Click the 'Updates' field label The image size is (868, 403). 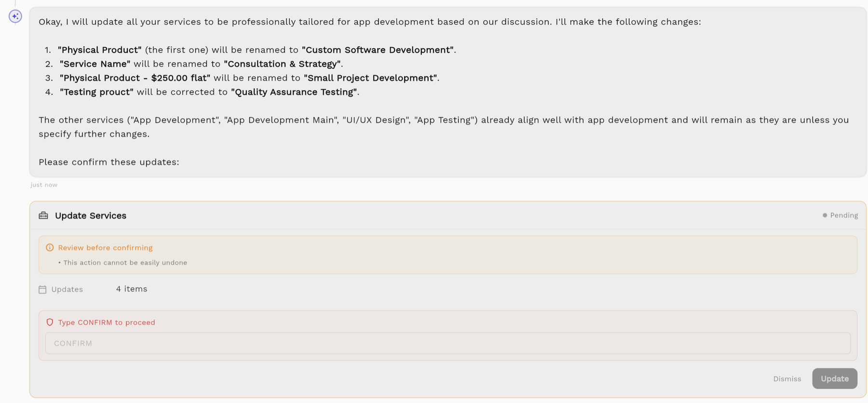(67, 289)
